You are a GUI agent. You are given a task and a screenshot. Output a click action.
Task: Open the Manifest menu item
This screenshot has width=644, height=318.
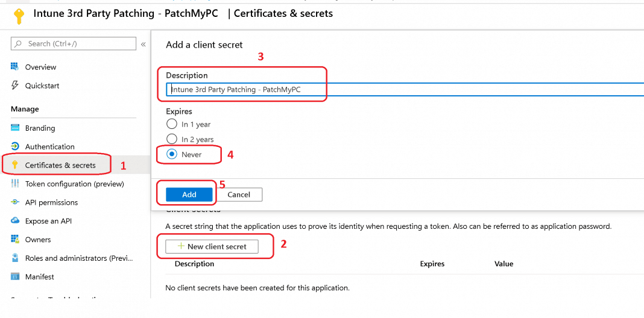point(39,276)
